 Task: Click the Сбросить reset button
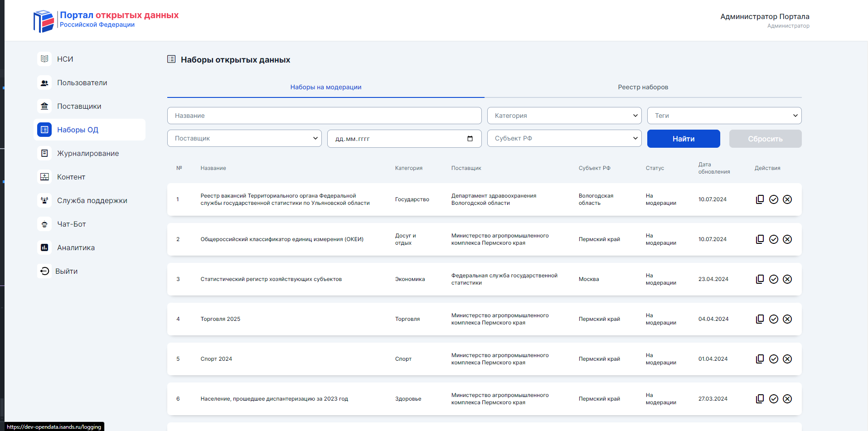(765, 139)
